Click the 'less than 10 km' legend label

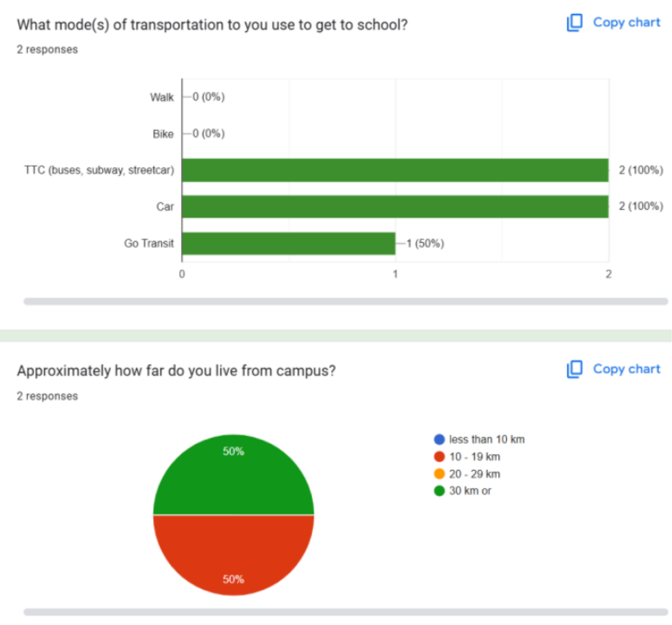point(487,440)
